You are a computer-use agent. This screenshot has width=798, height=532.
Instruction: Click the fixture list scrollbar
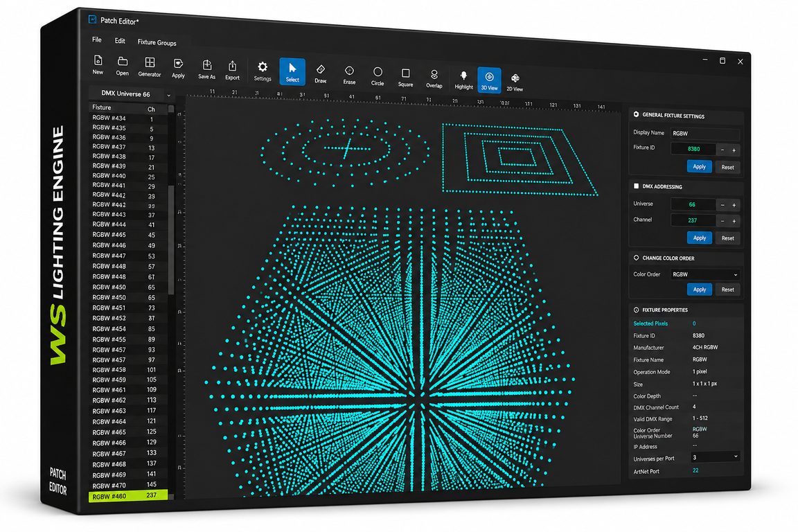(x=171, y=239)
